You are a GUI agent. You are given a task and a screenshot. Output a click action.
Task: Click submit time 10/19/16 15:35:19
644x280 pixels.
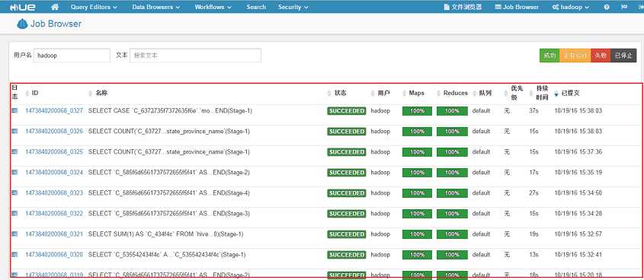(x=578, y=172)
